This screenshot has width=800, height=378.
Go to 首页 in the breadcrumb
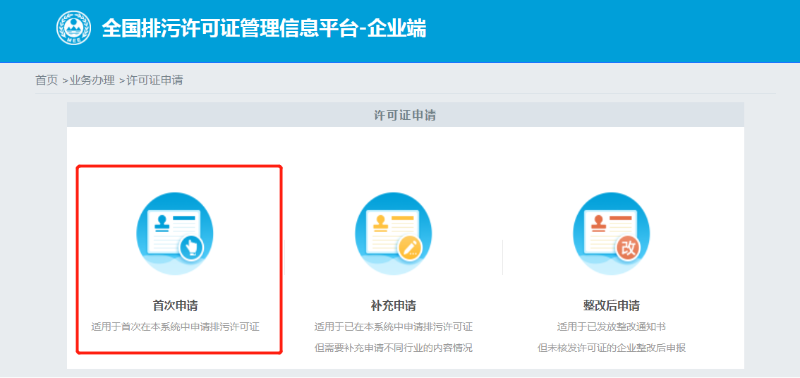(46, 80)
